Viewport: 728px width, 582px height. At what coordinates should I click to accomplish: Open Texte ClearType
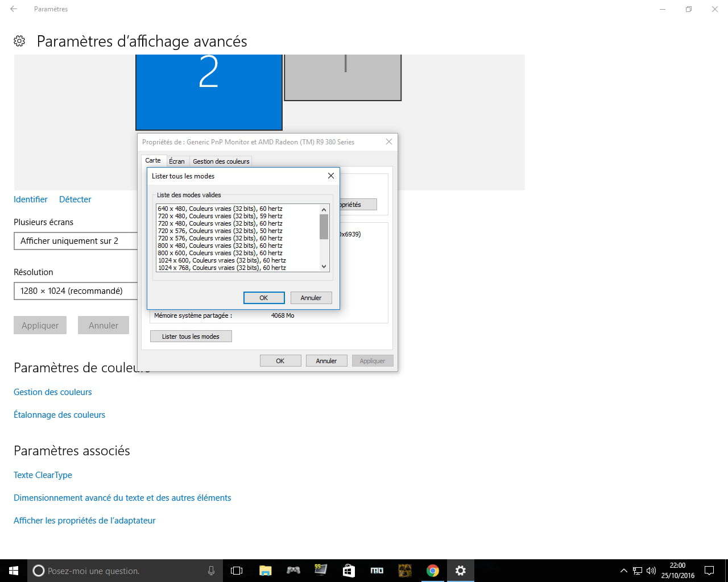[43, 475]
